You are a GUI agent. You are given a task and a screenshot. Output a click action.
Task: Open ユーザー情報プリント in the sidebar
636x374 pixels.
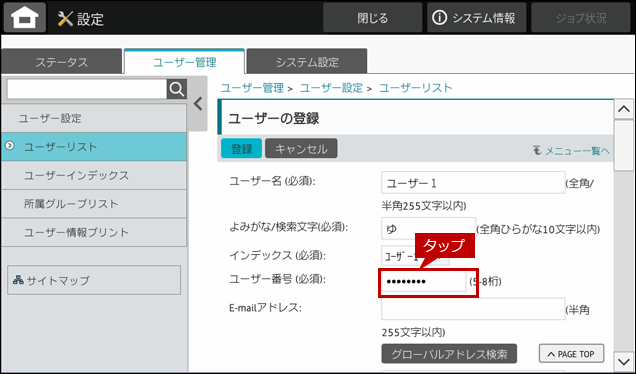(94, 232)
